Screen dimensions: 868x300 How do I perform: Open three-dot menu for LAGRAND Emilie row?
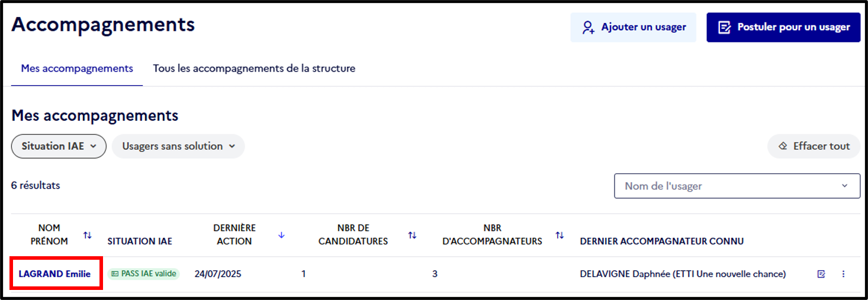tap(844, 274)
